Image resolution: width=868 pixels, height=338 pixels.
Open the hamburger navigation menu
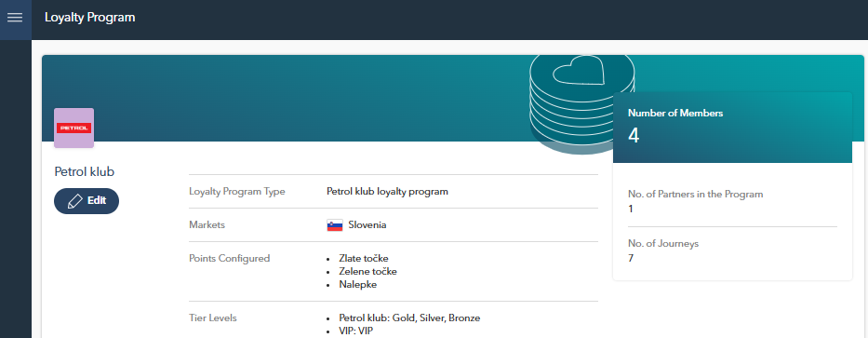click(x=15, y=17)
